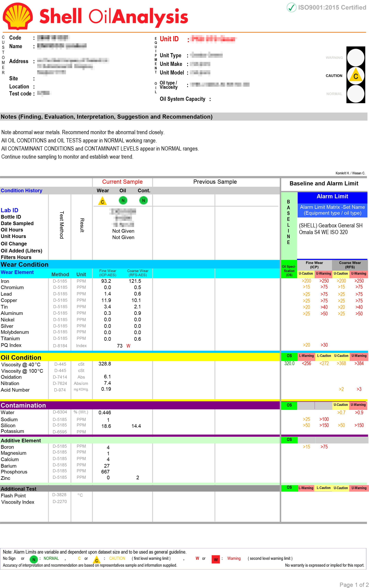Click the red Unit ID label
369x588 pixels.
point(169,39)
